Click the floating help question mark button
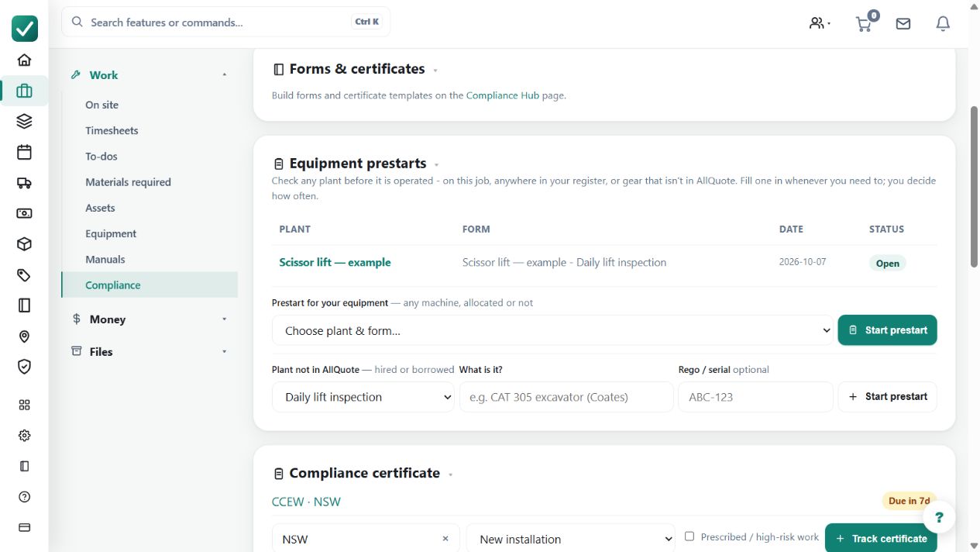Image resolution: width=980 pixels, height=552 pixels. click(x=939, y=518)
